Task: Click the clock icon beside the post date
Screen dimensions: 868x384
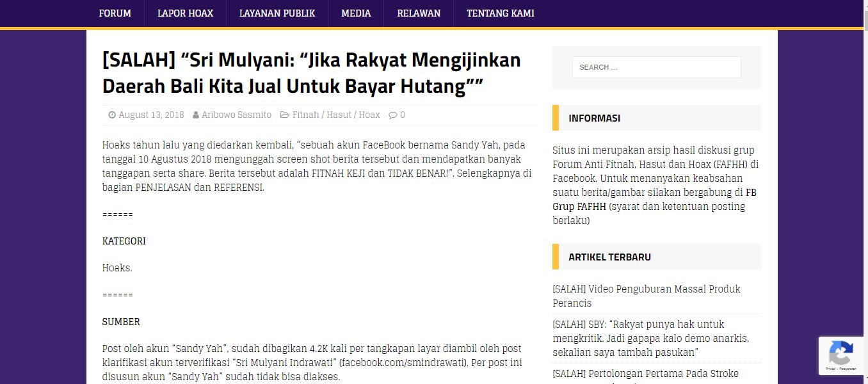Action: click(x=112, y=115)
